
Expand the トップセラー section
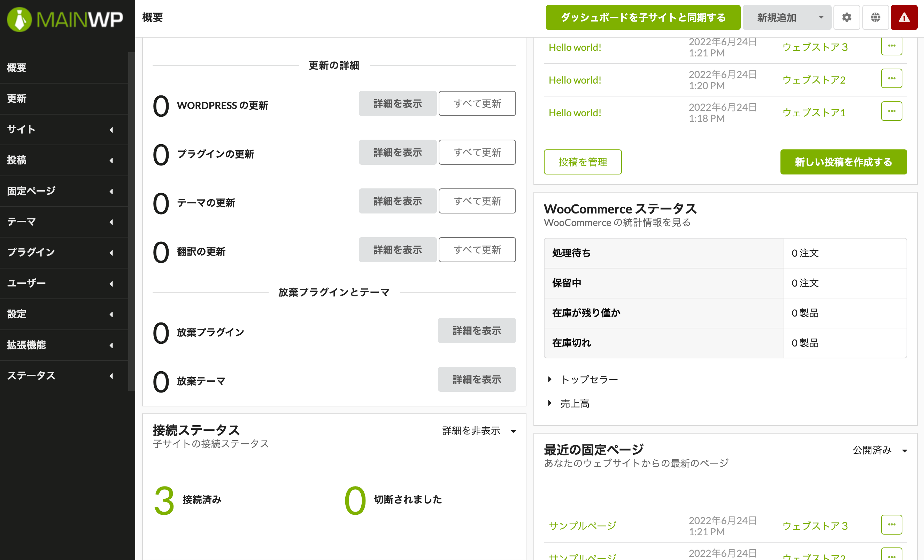click(x=584, y=379)
